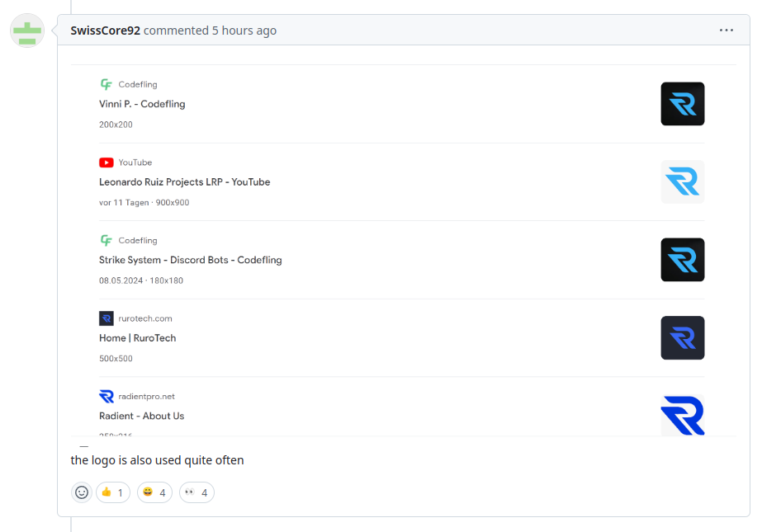This screenshot has height=532, width=762.
Task: Click the black logo thumbnail for Strike System
Action: pyautogui.click(x=682, y=260)
